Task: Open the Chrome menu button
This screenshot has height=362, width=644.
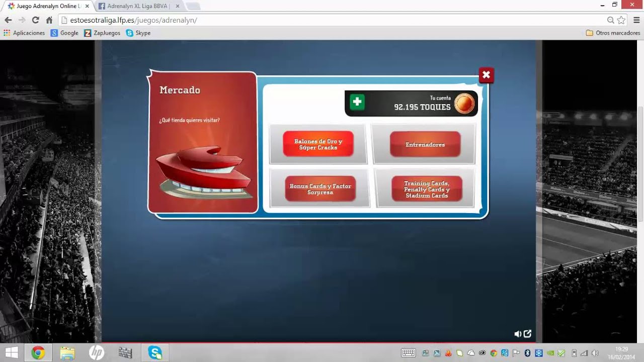Action: tap(636, 20)
